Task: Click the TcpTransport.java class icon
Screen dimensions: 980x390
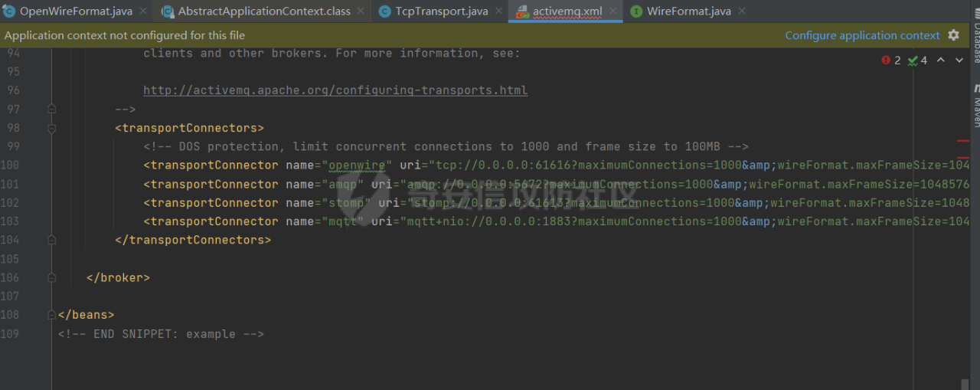Action: click(384, 11)
